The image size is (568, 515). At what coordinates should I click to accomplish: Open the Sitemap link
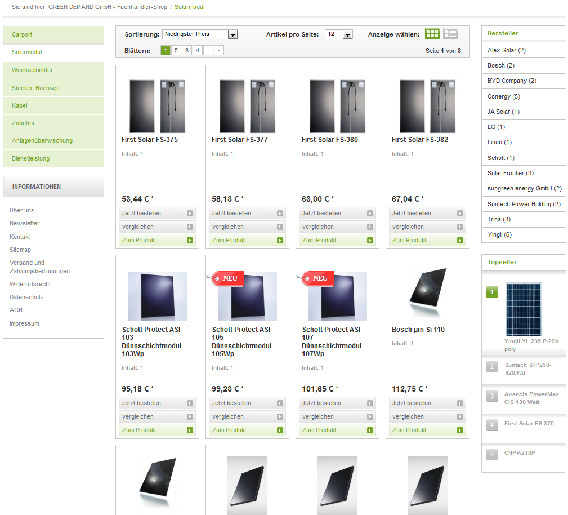coord(20,250)
